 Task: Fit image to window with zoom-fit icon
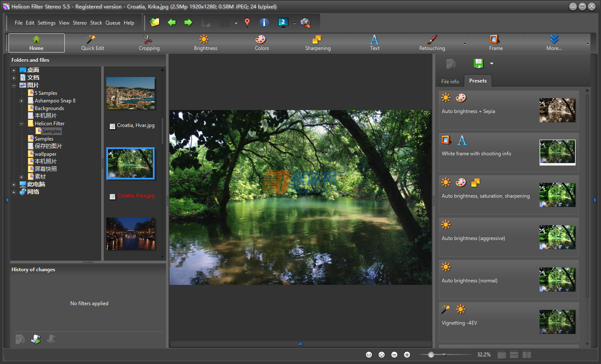tap(382, 355)
